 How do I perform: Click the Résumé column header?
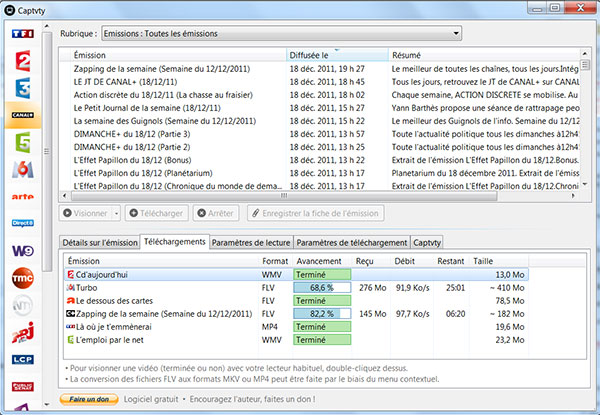click(x=484, y=55)
